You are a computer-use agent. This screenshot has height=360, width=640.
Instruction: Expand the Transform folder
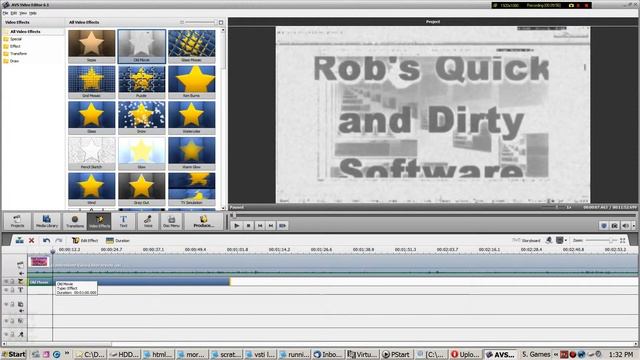click(x=18, y=53)
